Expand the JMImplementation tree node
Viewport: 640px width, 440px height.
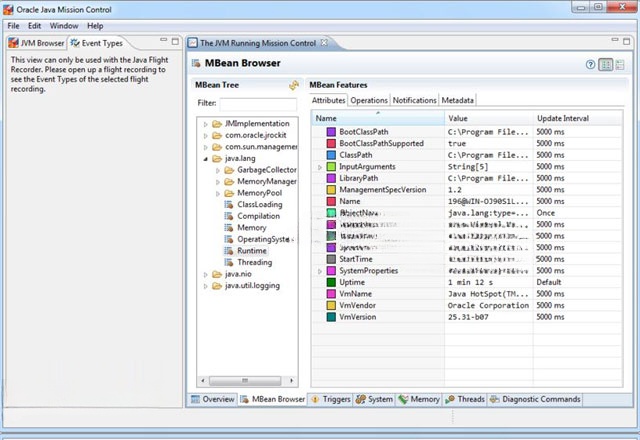point(206,124)
